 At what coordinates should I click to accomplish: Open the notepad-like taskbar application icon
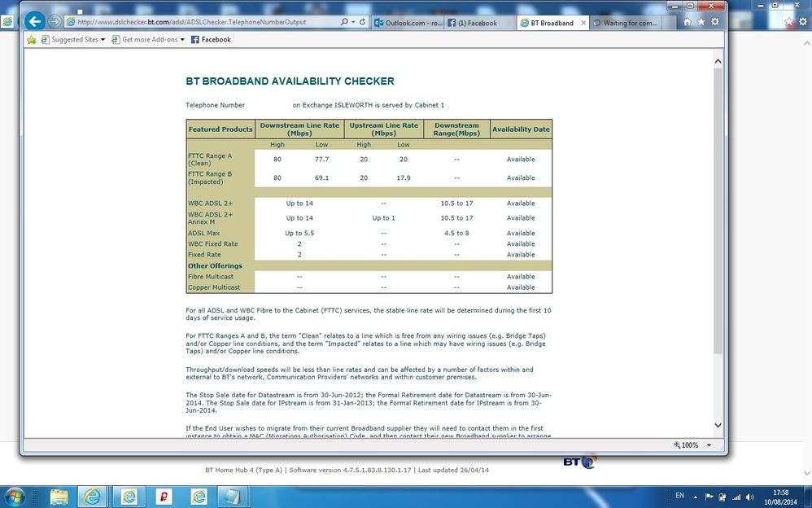[231, 497]
